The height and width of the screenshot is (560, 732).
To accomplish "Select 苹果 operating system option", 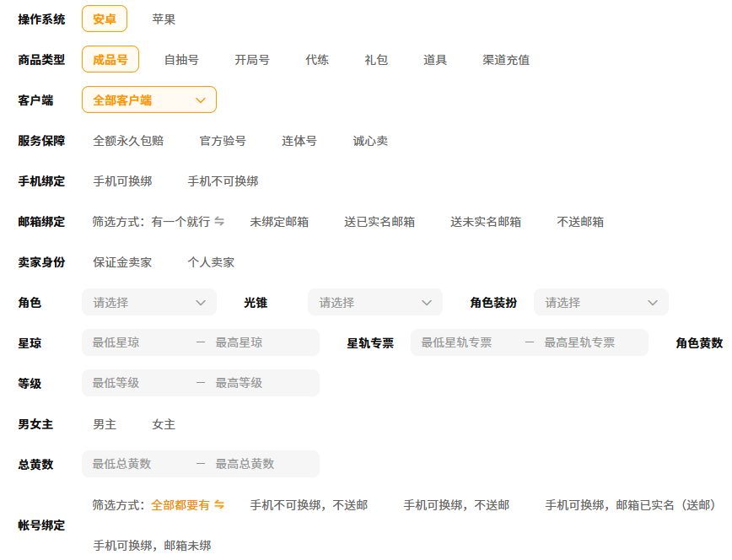I will (x=164, y=19).
